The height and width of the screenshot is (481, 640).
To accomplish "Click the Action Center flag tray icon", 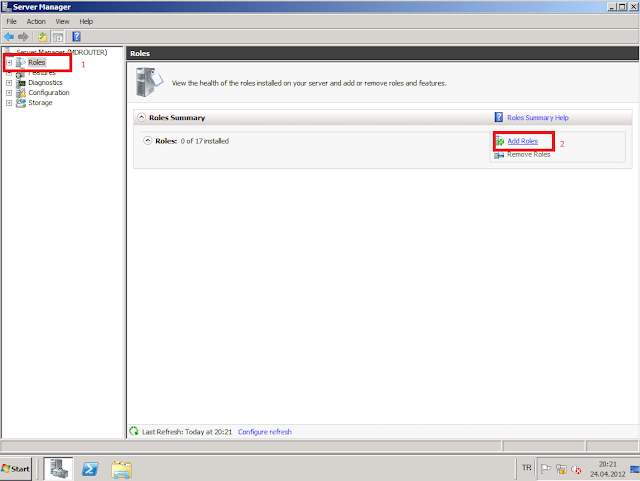I will [x=546, y=468].
